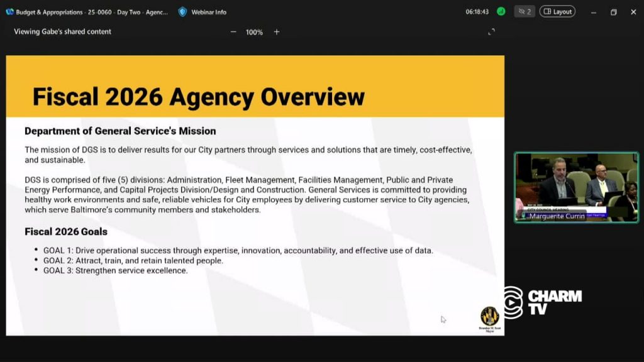Zoom in shared content with the plus icon
This screenshot has height=362, width=644.
coord(277,31)
